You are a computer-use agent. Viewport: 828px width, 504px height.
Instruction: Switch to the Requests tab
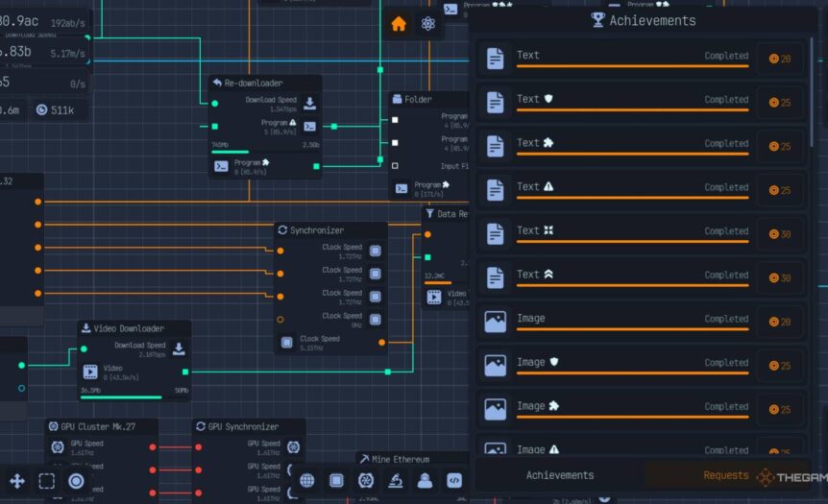point(725,475)
